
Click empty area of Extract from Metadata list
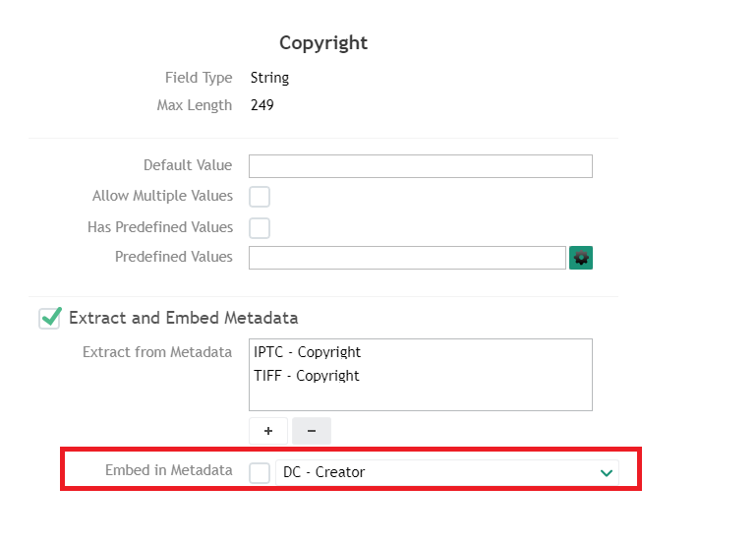[x=420, y=396]
